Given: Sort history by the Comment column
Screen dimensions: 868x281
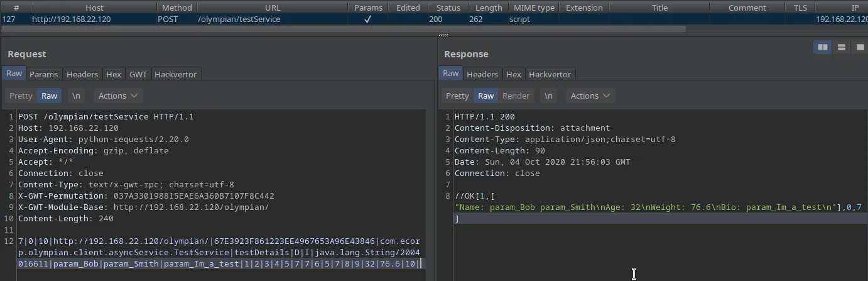Looking at the screenshot, I should [x=747, y=8].
